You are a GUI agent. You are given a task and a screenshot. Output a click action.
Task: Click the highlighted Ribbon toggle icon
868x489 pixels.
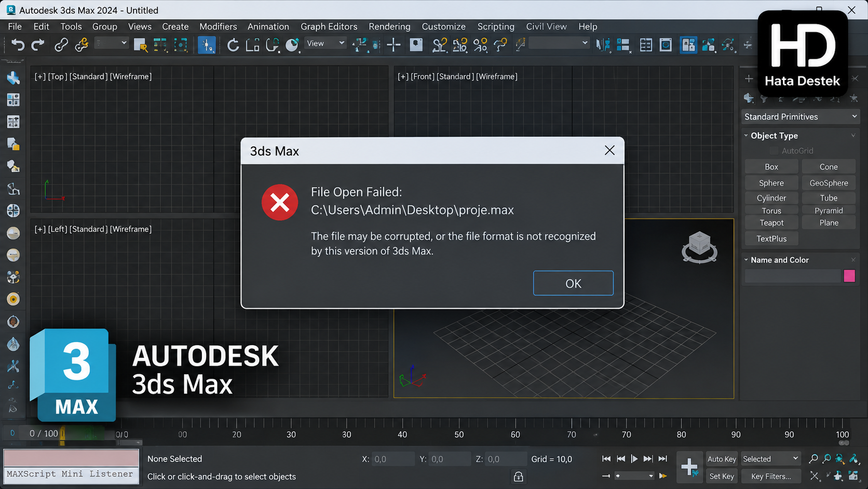[x=688, y=45]
